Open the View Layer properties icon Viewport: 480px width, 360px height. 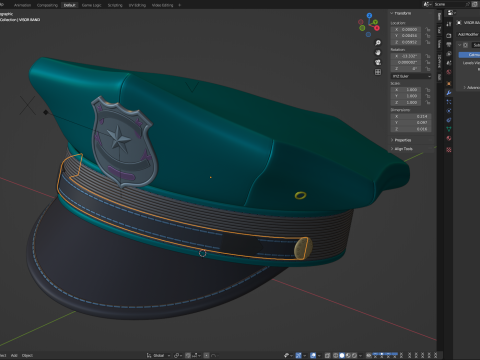(x=449, y=54)
